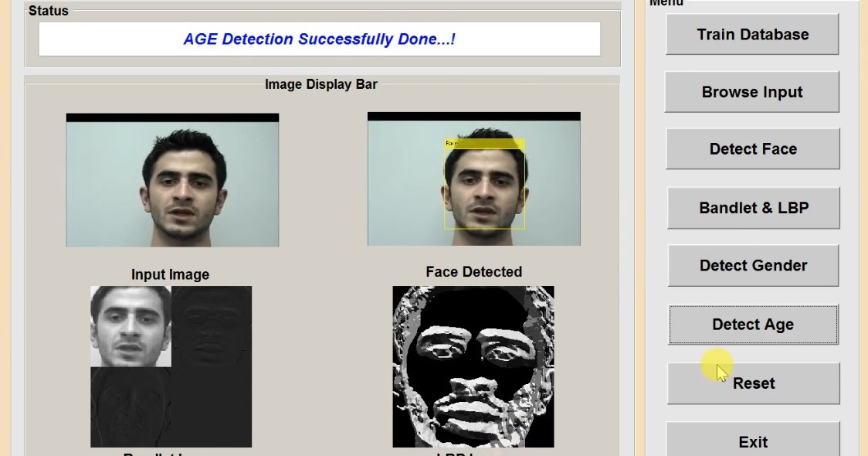
Task: Click the Browse Input button
Action: click(751, 91)
